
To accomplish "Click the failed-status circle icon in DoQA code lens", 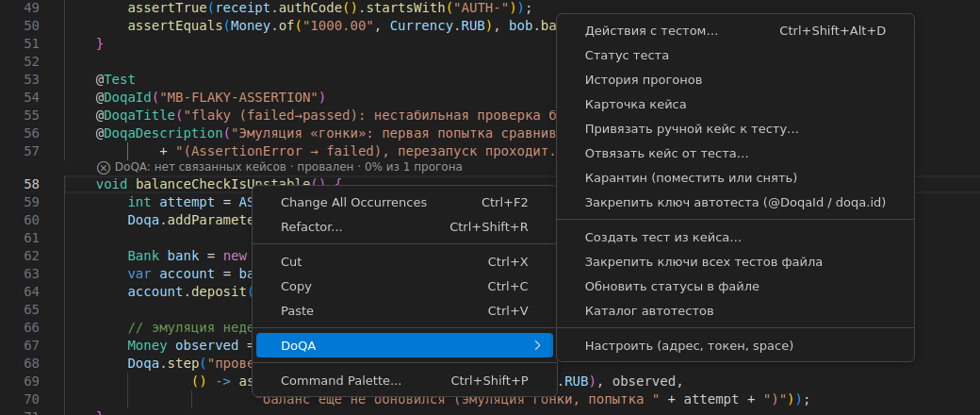I will coord(103,167).
